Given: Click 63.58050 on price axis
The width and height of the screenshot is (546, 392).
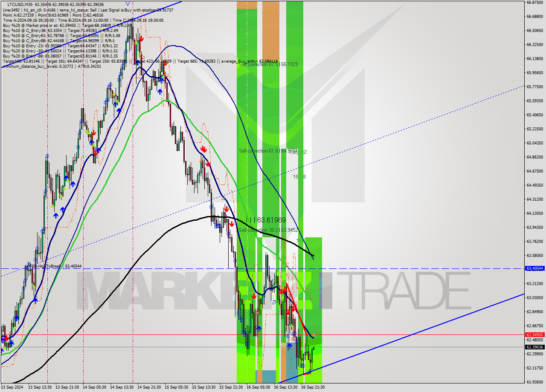Looking at the screenshot, I should click(x=534, y=255).
